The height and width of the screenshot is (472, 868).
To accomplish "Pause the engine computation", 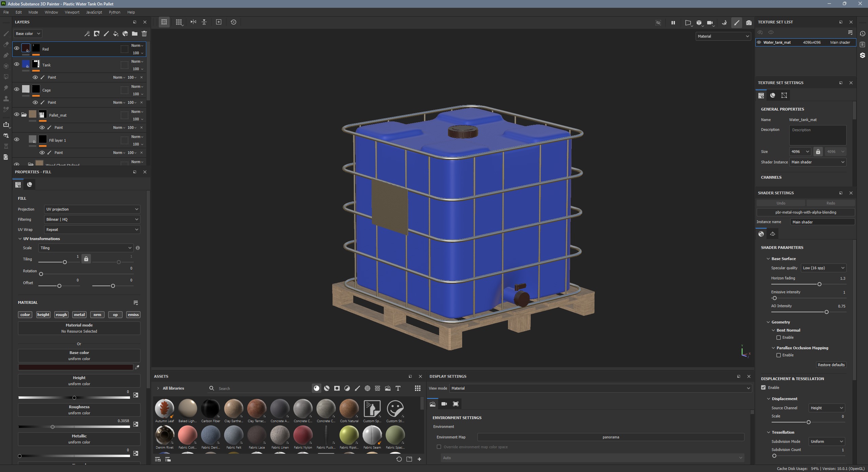I will 673,23.
